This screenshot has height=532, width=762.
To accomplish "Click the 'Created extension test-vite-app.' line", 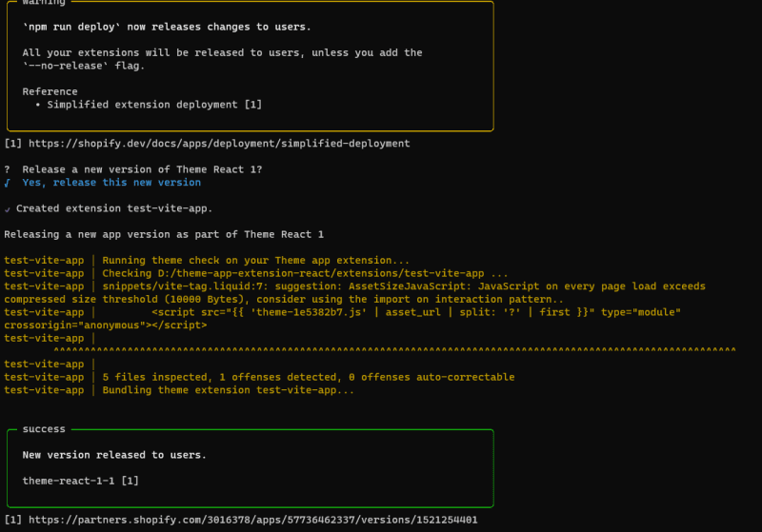I will (114, 208).
